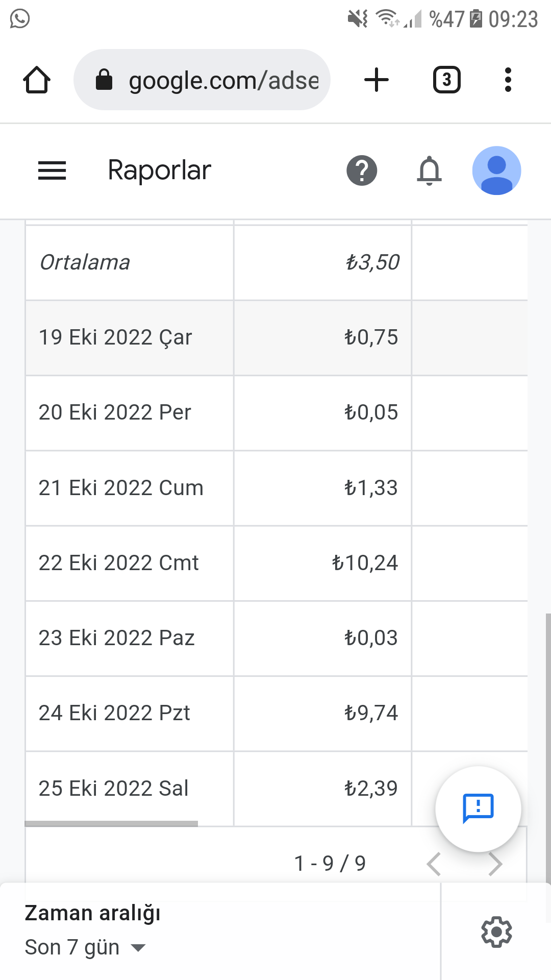Open the browser three-dot menu

pyautogui.click(x=508, y=80)
